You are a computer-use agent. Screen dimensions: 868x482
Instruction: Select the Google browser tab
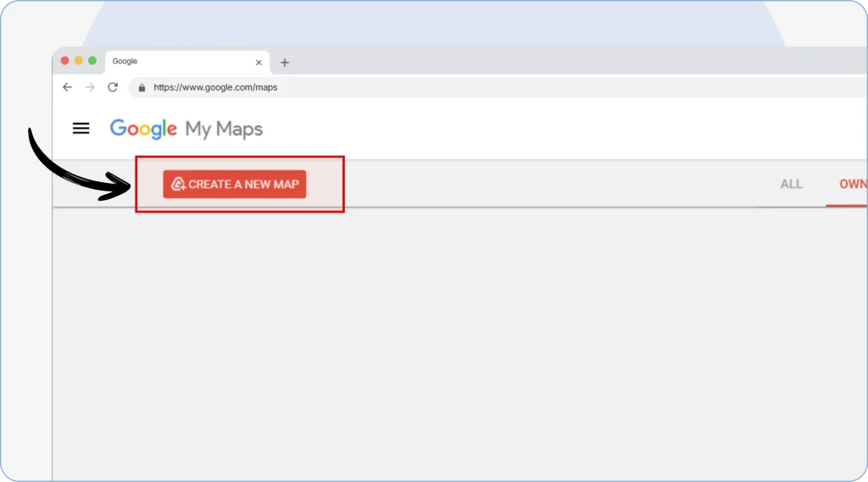tap(187, 62)
